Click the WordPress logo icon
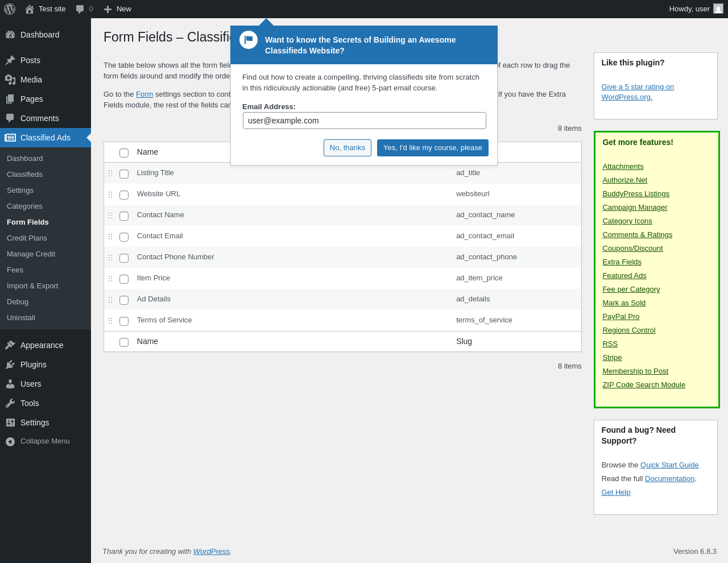 (10, 9)
